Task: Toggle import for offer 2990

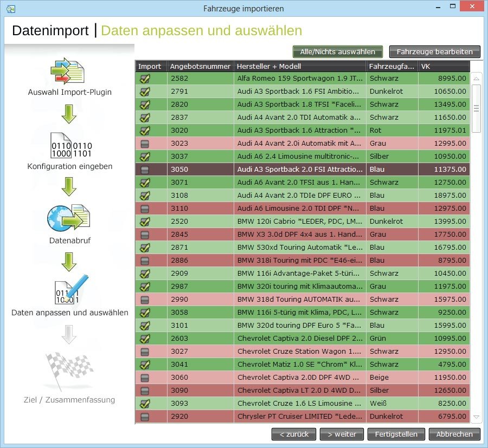Action: (x=145, y=300)
